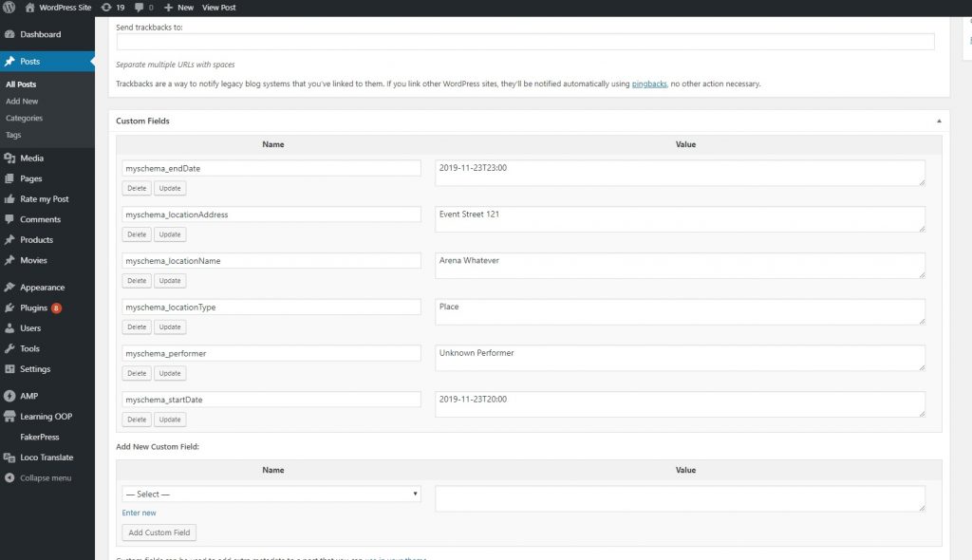This screenshot has width=972, height=560.
Task: Open the Categories submenu item
Action: click(x=24, y=118)
